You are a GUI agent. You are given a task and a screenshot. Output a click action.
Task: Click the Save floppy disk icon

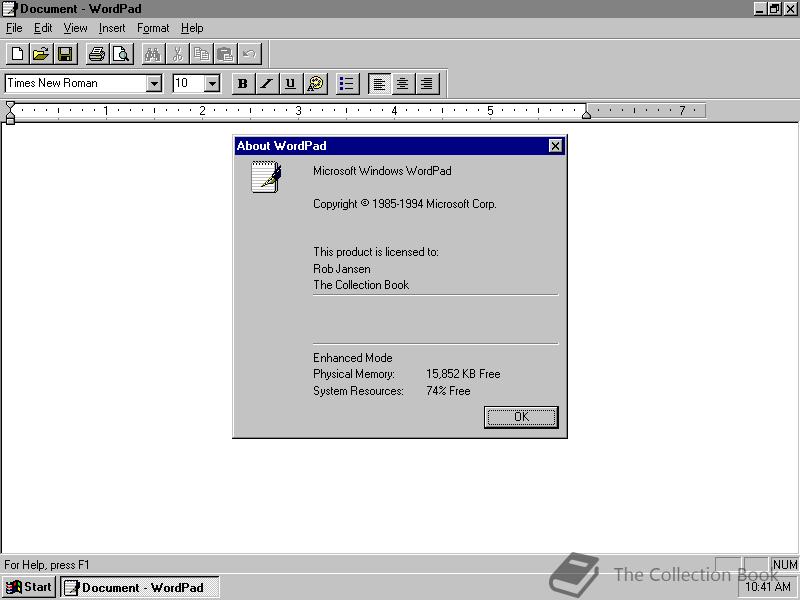[x=65, y=54]
